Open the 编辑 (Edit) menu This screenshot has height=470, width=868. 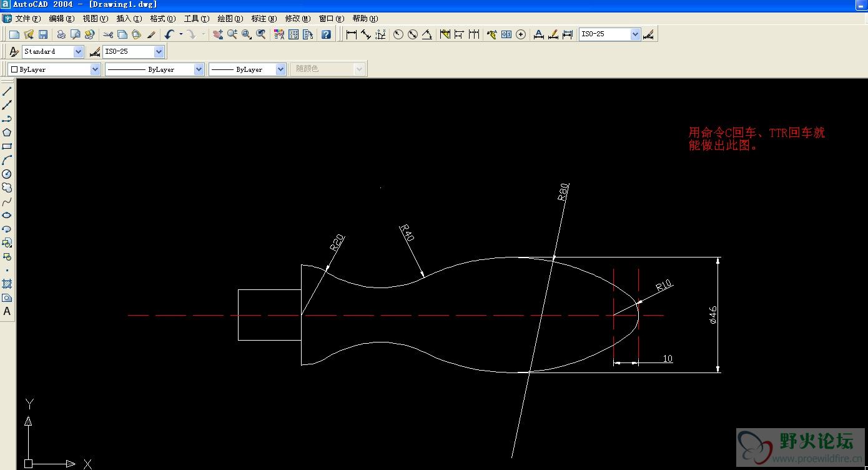pyautogui.click(x=61, y=19)
